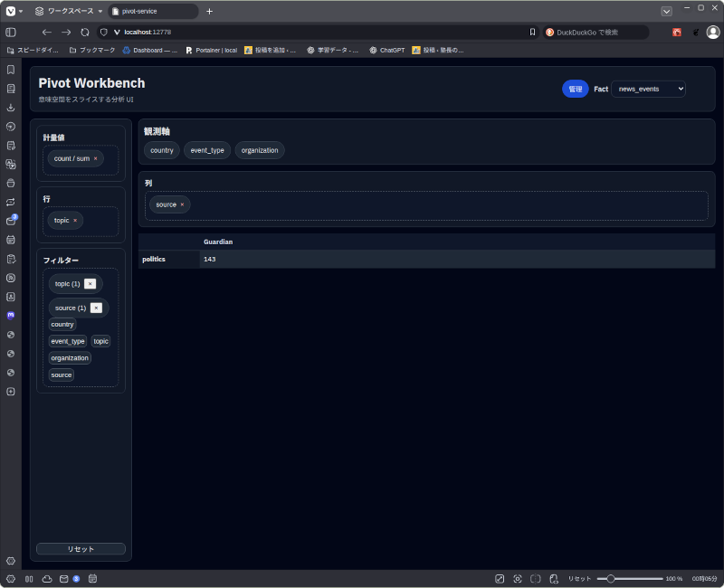Remove the topic (1) filter
Image resolution: width=724 pixels, height=588 pixels.
coord(90,284)
